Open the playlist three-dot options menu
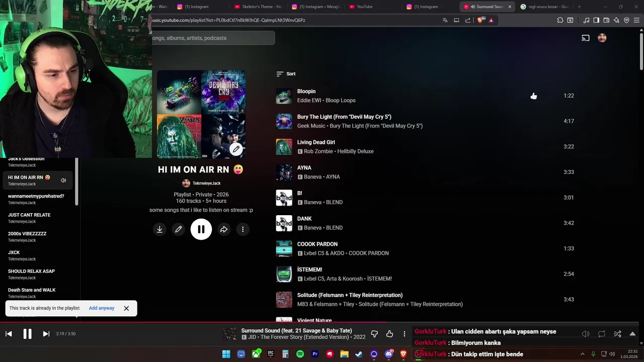644x362 pixels. (243, 229)
